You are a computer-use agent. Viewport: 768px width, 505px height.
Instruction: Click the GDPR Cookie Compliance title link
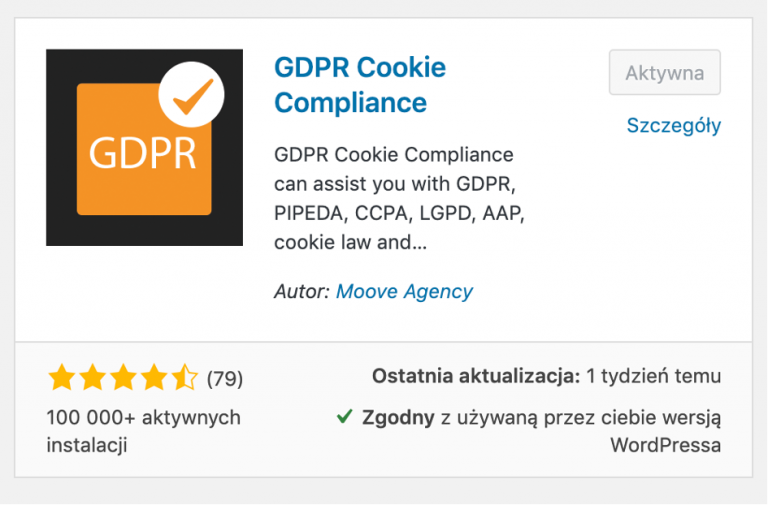(360, 85)
